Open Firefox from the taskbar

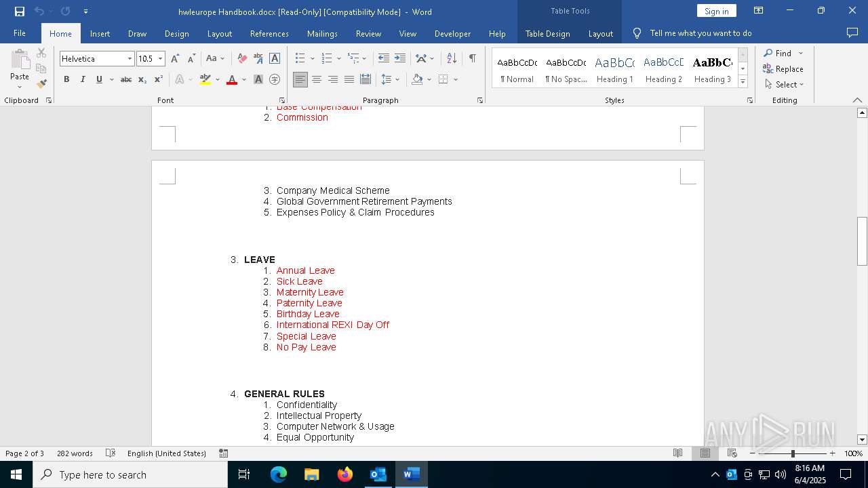345,474
